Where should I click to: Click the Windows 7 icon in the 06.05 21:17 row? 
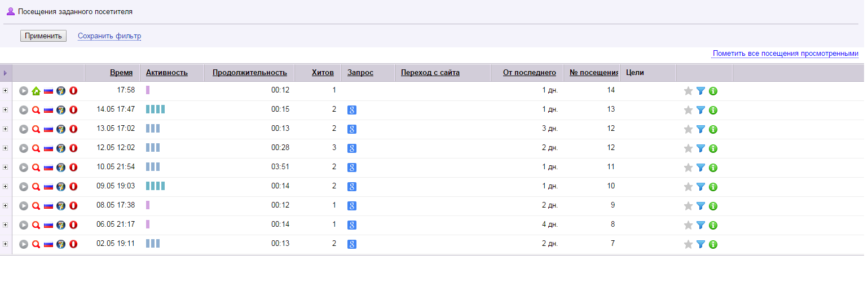click(x=61, y=225)
